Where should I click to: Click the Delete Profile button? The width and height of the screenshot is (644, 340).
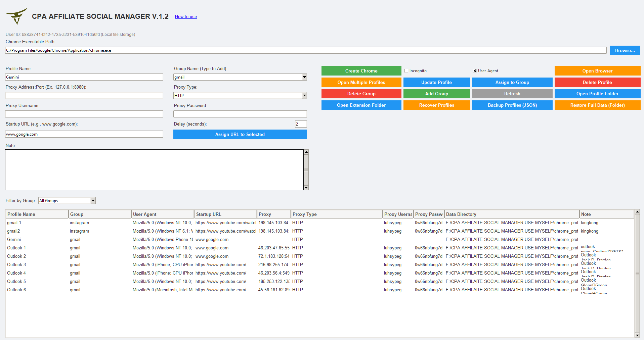point(597,82)
